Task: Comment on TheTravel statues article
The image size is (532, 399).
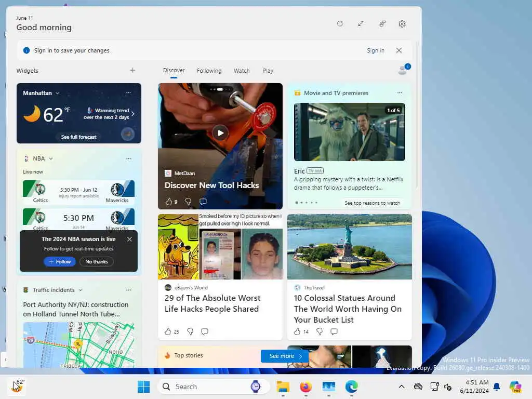Action: coord(334,331)
